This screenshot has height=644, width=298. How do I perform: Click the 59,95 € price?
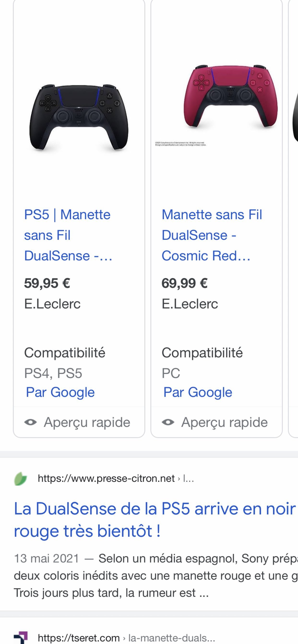47,283
